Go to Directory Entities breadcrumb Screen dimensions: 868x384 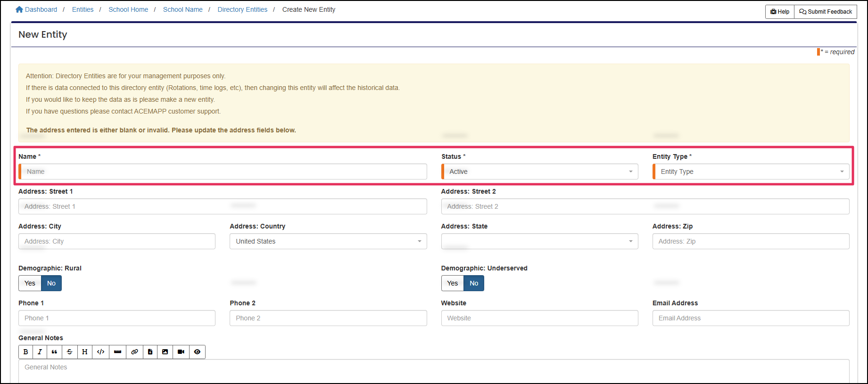(x=242, y=9)
